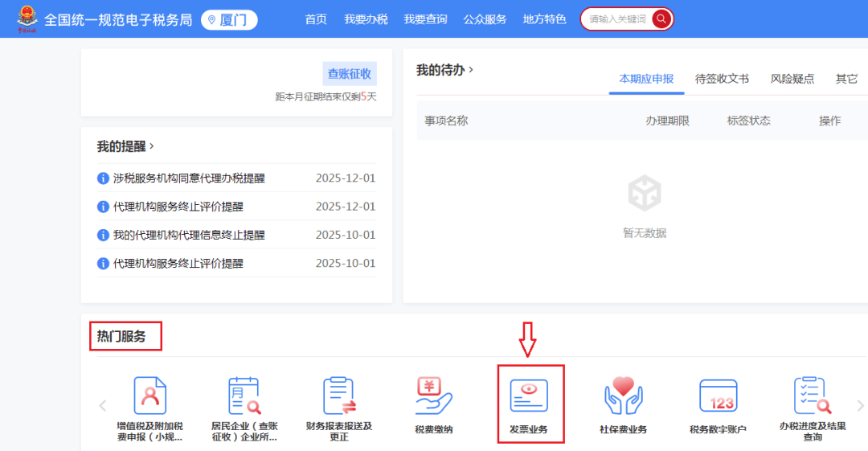This screenshot has height=451, width=868.
Task: Open 增值税及附加税费申报 service icon
Action: [x=149, y=396]
